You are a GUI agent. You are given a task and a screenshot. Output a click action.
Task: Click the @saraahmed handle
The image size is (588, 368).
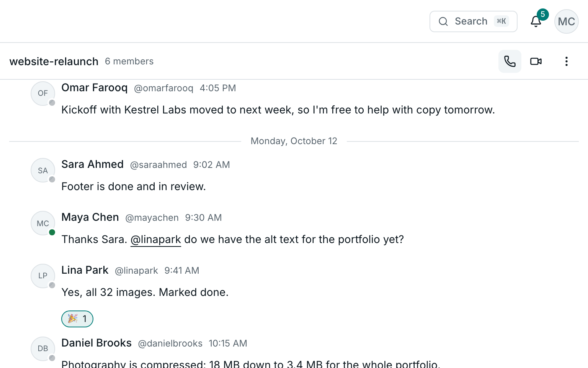pos(158,165)
